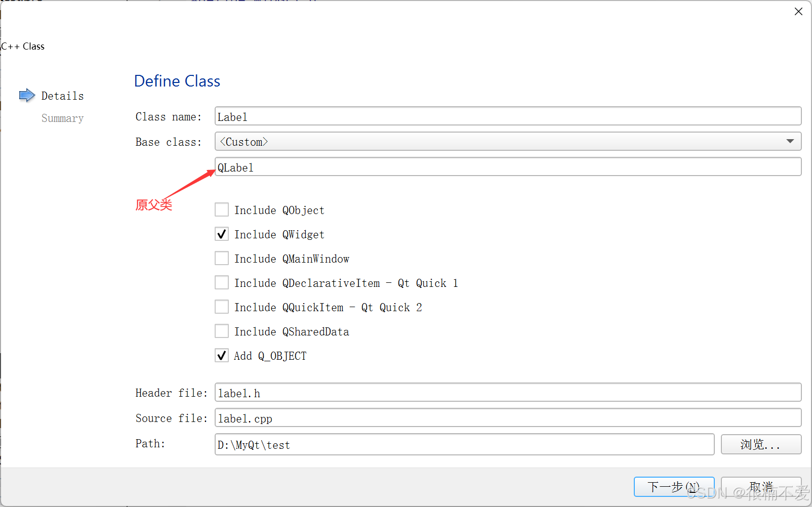Uncheck Add Q_OBJECT checkbox

(222, 355)
